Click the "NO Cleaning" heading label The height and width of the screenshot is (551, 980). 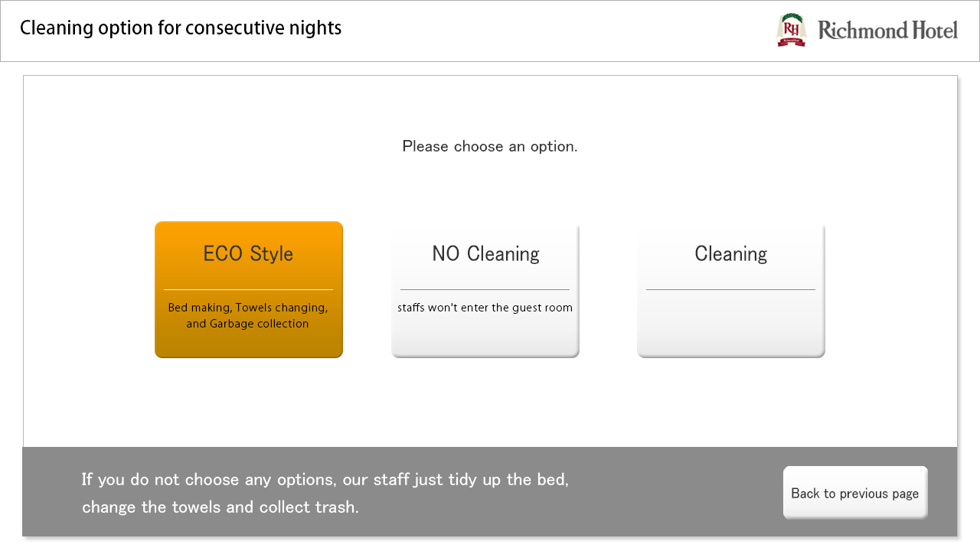pos(485,254)
